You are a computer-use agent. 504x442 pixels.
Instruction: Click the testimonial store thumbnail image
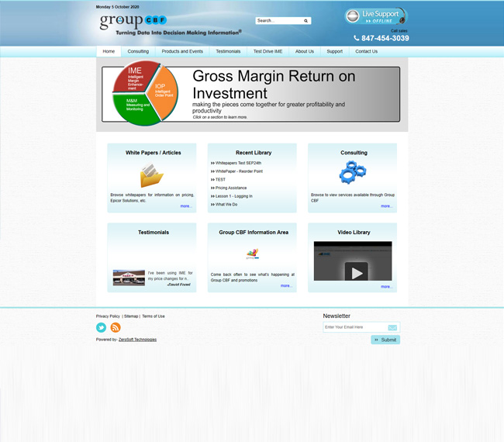[x=129, y=278]
